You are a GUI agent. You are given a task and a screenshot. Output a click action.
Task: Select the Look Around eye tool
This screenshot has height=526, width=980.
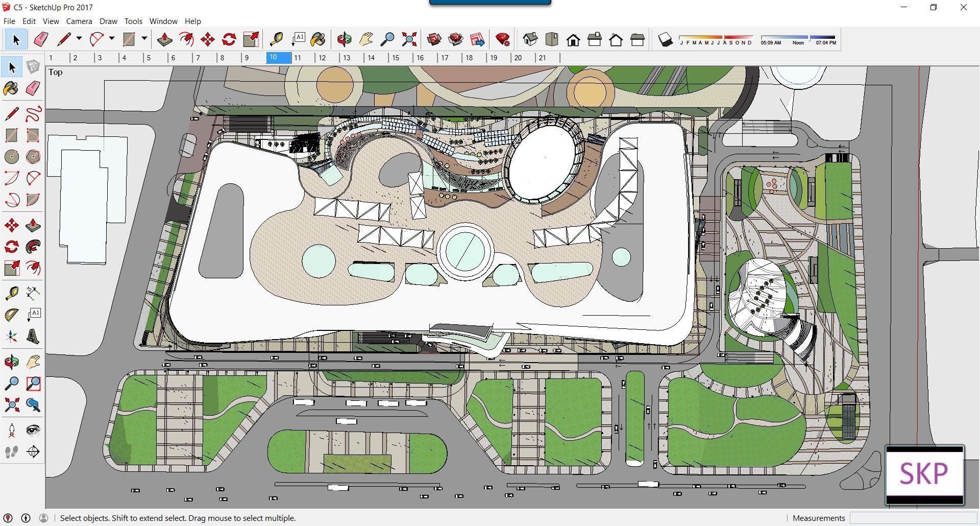(33, 430)
